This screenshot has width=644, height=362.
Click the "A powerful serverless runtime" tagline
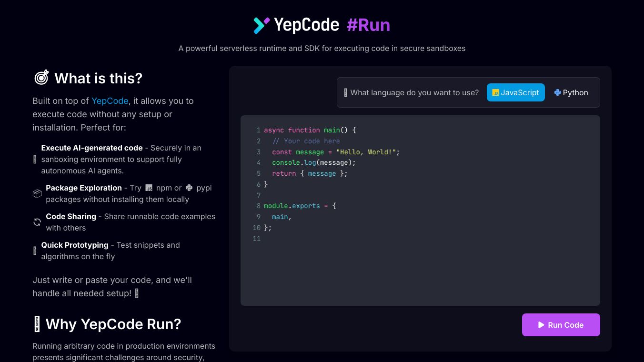click(x=322, y=48)
